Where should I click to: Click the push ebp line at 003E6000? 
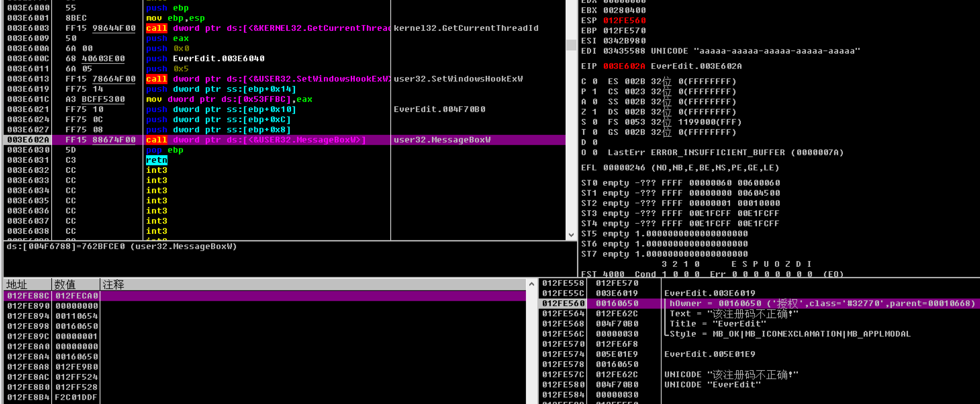click(x=284, y=8)
